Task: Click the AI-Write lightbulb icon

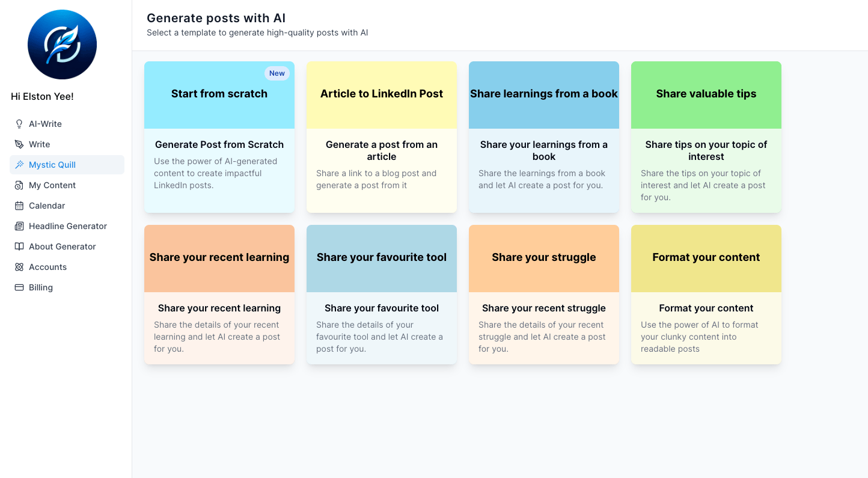Action: point(19,124)
